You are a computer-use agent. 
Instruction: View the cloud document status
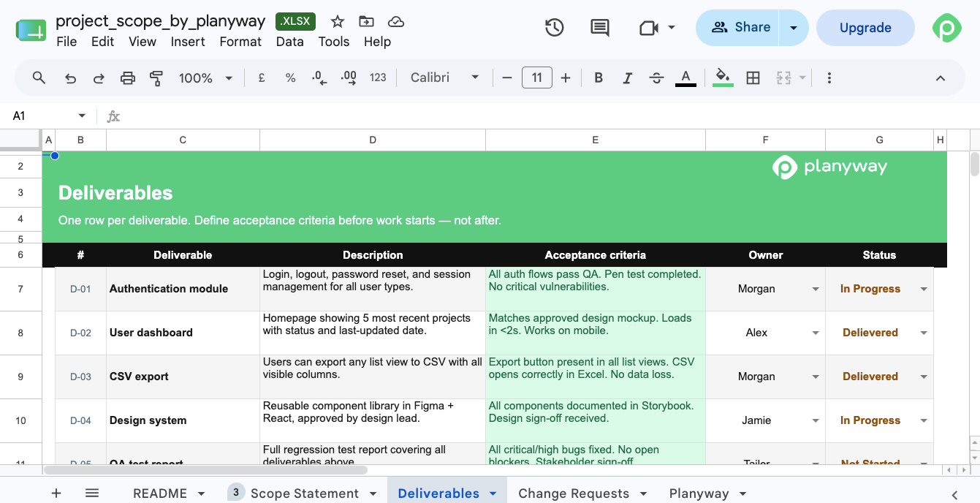click(396, 22)
